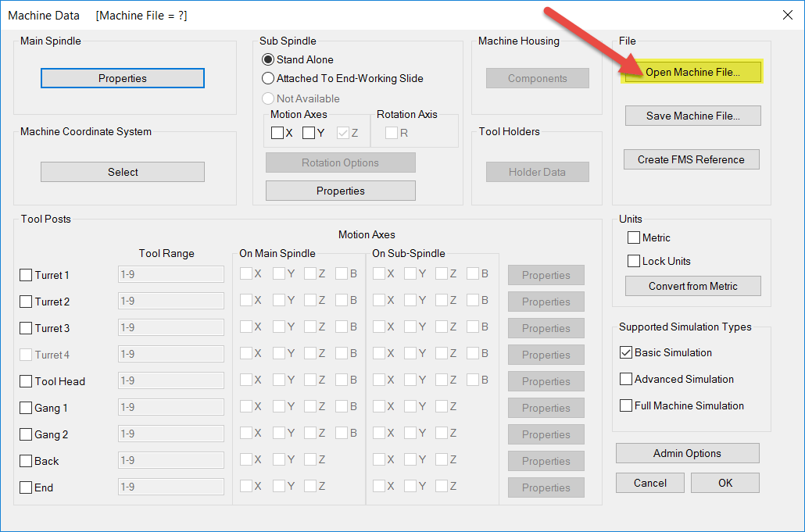Enable the Tool Head post
This screenshot has width=805, height=532.
click(26, 381)
